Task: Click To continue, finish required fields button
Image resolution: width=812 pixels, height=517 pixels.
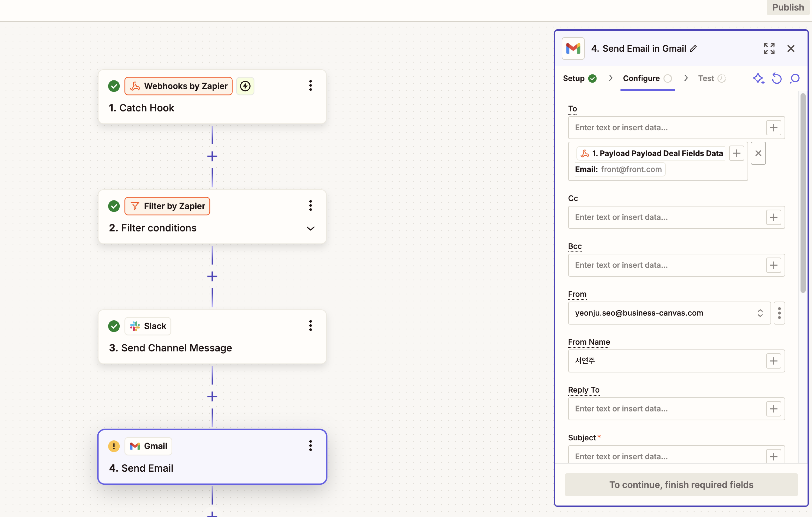Action: point(681,485)
